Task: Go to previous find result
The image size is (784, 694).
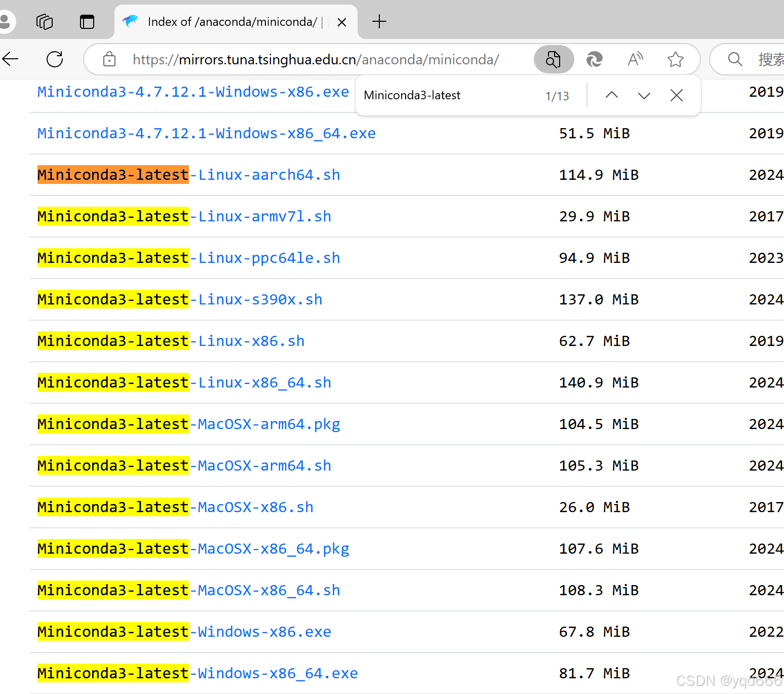Action: [x=612, y=95]
